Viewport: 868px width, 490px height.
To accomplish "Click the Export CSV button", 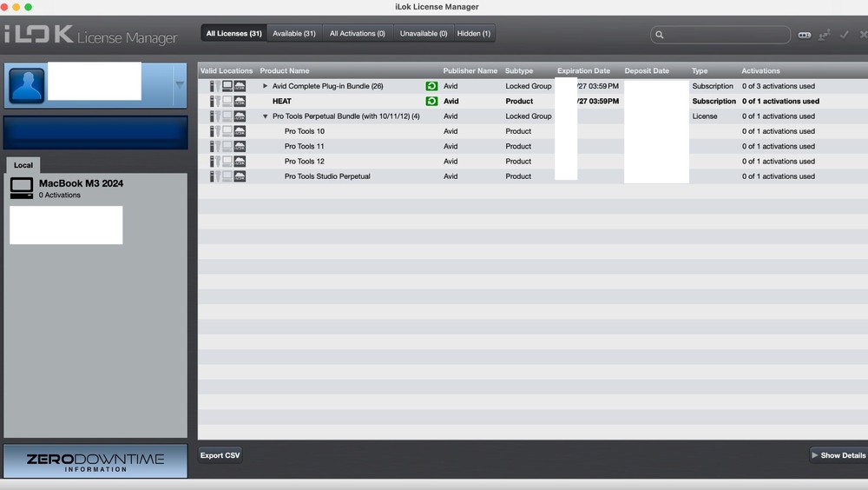I will coord(220,455).
